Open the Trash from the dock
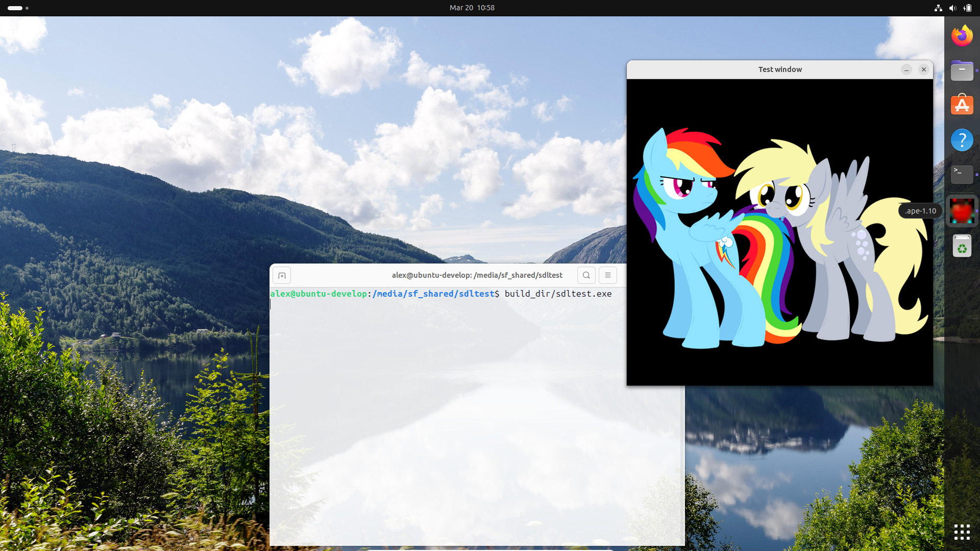 (x=962, y=246)
